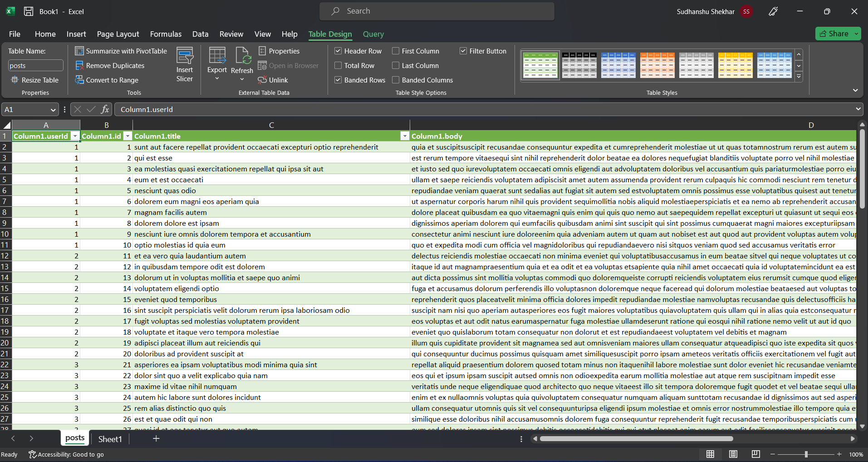Select the orange table style swatch

point(657,65)
